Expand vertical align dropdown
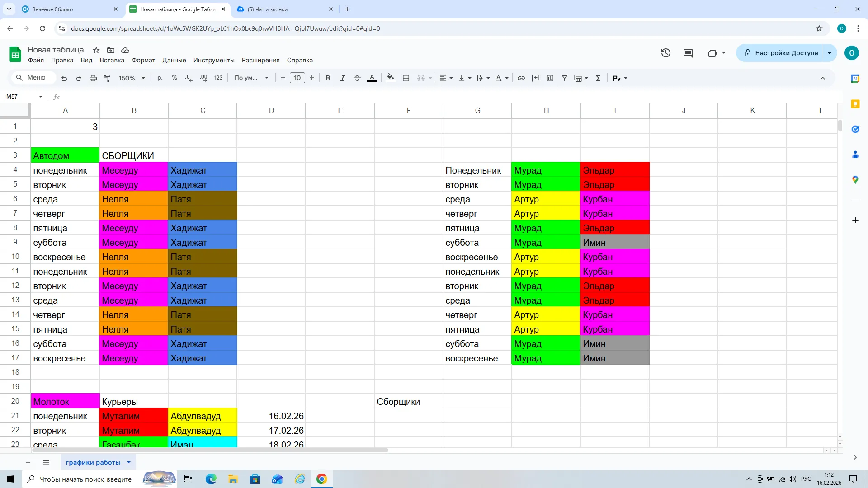The image size is (868, 488). point(470,78)
